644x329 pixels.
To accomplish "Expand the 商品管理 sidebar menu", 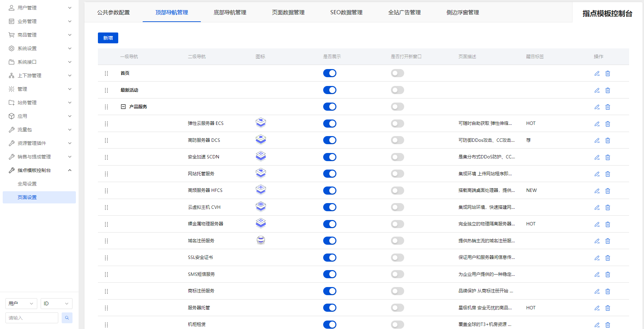I will pos(39,35).
